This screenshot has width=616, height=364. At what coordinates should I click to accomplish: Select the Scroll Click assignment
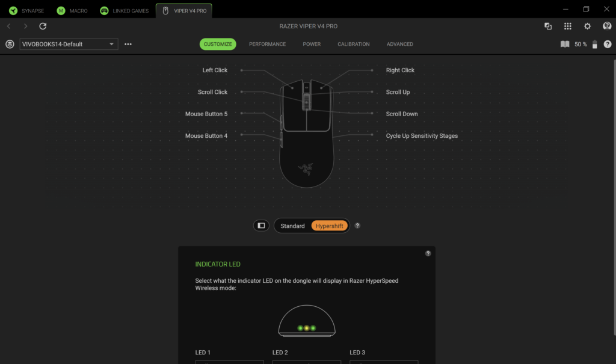pyautogui.click(x=212, y=92)
